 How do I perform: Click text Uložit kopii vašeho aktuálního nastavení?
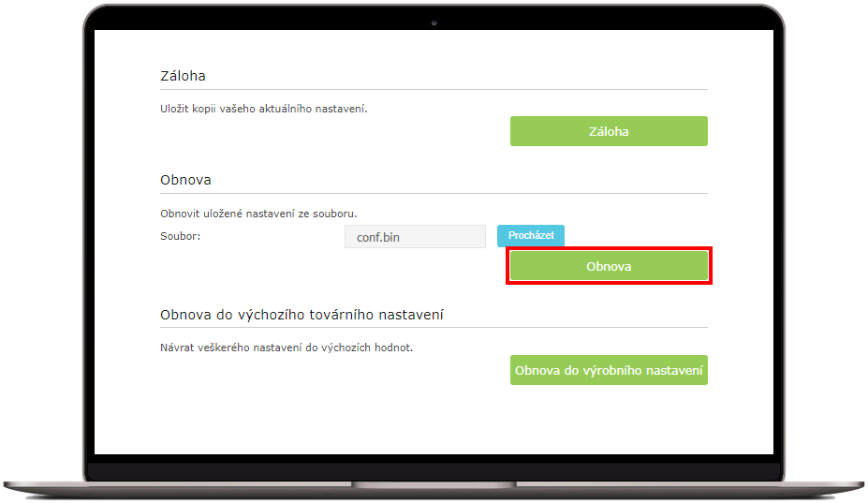pos(263,110)
